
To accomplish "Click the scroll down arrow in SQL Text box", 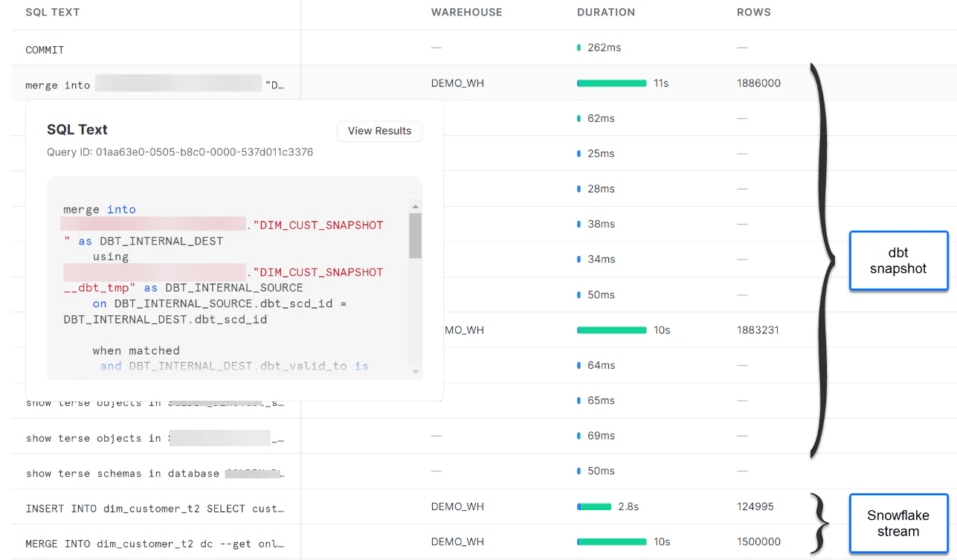I will click(x=415, y=371).
